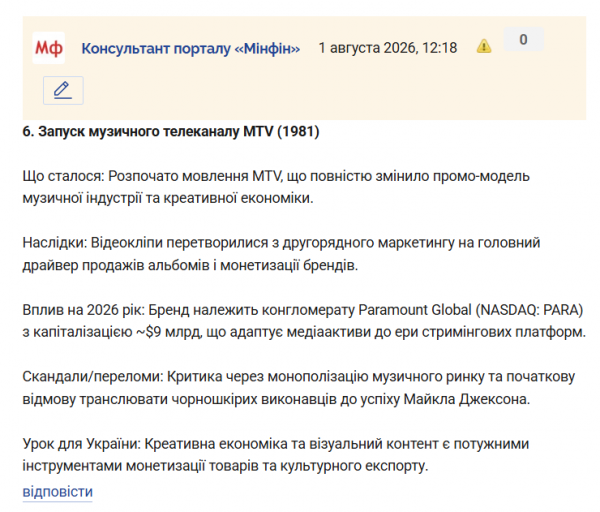This screenshot has height=512, width=600.
Task: Click the Мф portal avatar logo
Action: click(x=49, y=48)
